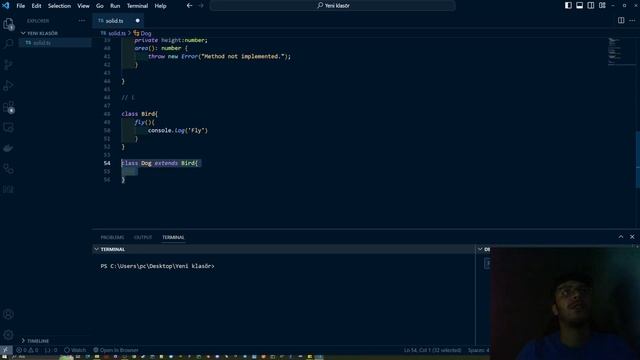Click the Yeni klasör command center search box
This screenshot has height=360, width=640.
(x=333, y=6)
